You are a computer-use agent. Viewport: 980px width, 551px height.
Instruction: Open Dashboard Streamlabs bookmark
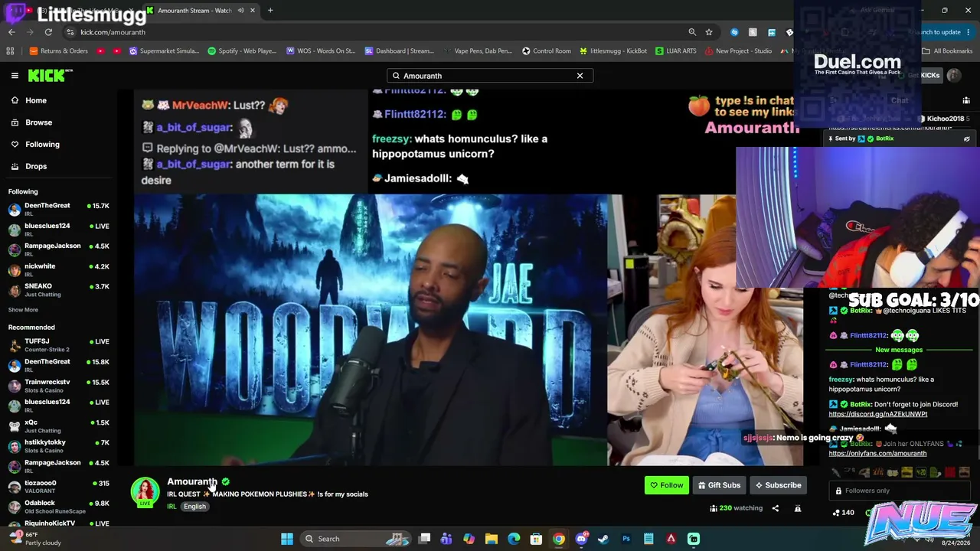pyautogui.click(x=399, y=51)
